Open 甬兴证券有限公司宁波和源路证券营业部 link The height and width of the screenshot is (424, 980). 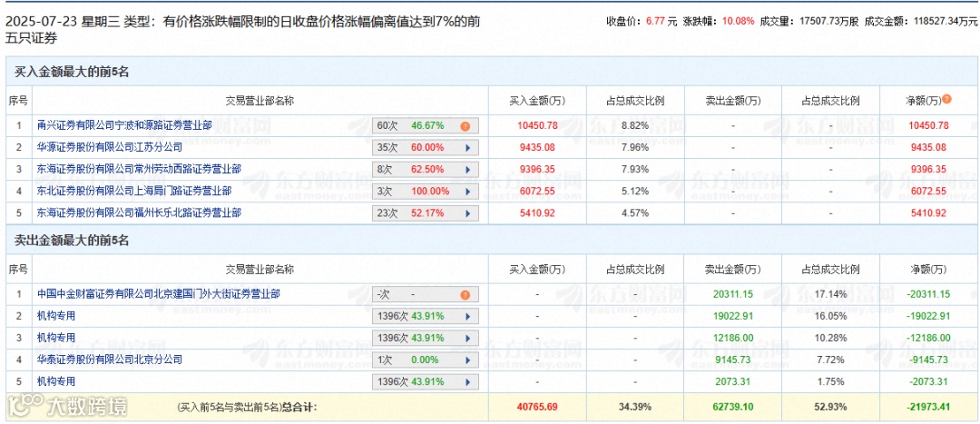tap(123, 125)
